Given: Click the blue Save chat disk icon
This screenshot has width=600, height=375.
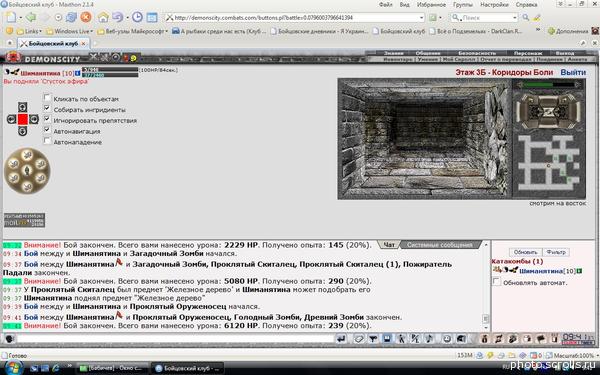Looking at the screenshot, I should pyautogui.click(x=387, y=339).
